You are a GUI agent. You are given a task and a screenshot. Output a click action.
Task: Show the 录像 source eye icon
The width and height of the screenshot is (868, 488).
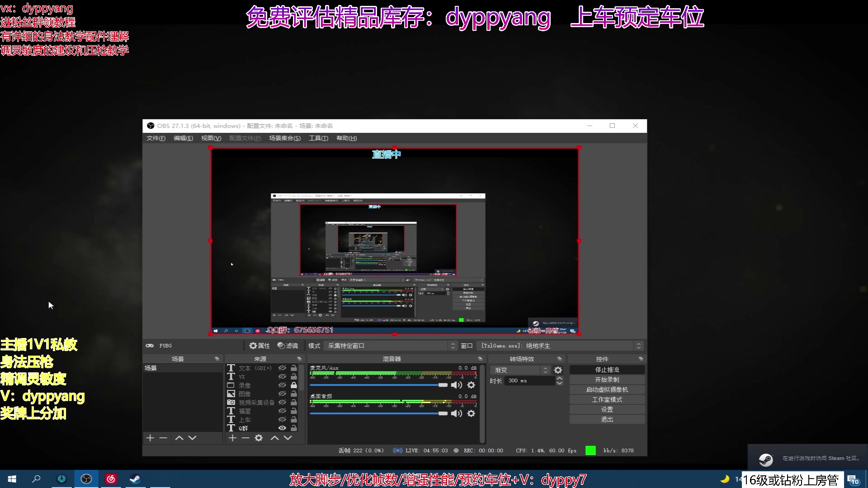click(x=282, y=385)
